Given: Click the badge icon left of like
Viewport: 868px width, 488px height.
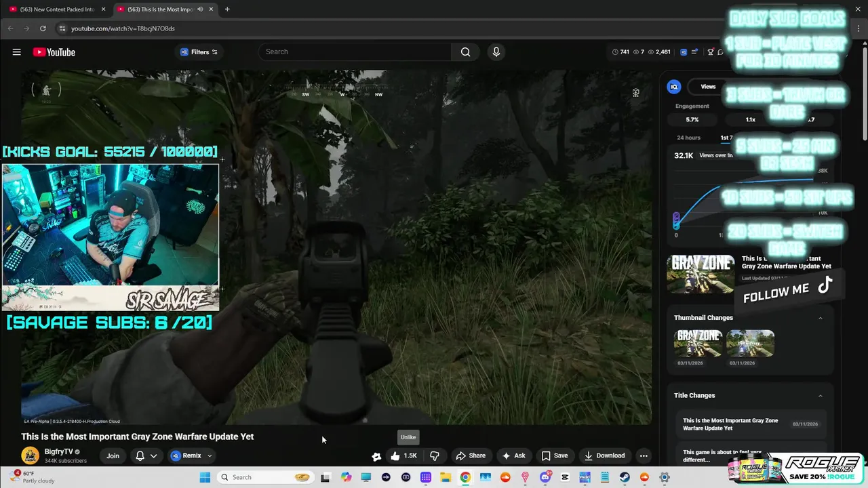Looking at the screenshot, I should [x=376, y=456].
